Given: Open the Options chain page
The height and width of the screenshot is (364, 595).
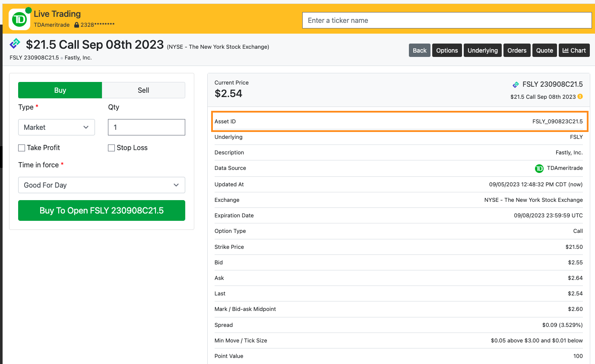Looking at the screenshot, I should point(446,50).
